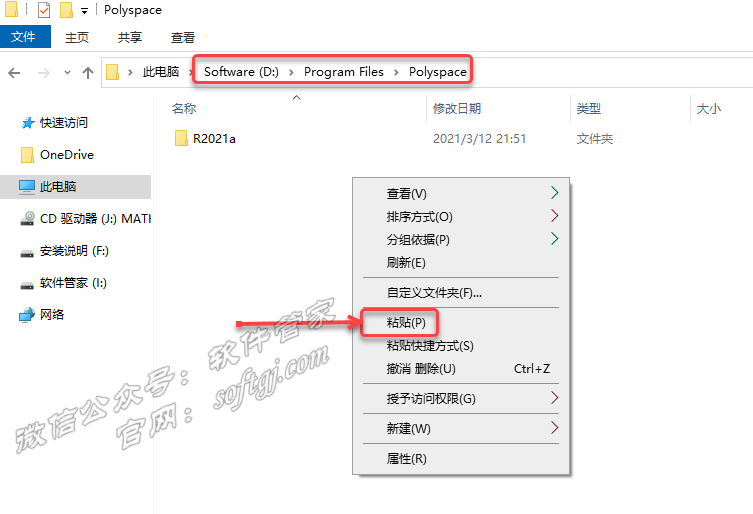Select the R2021a folder icon
Viewport: 753px width, 514px height.
coord(181,138)
